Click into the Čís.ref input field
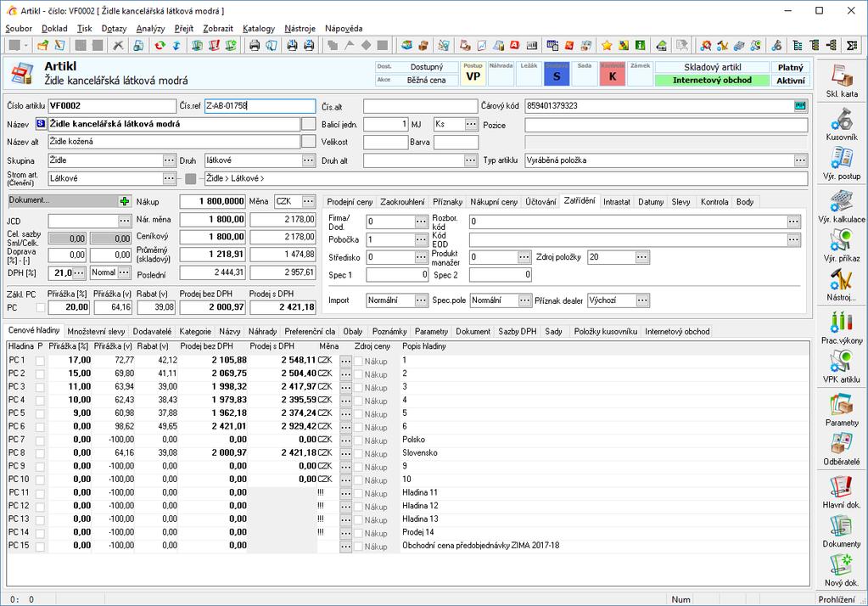The width and height of the screenshot is (868, 606). click(x=260, y=106)
